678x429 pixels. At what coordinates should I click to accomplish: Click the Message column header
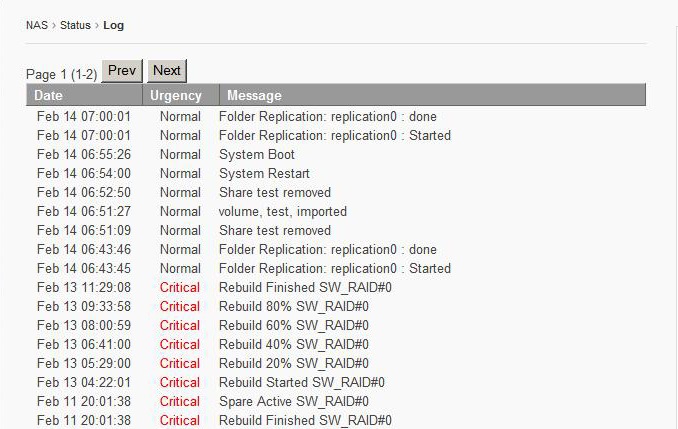click(254, 96)
